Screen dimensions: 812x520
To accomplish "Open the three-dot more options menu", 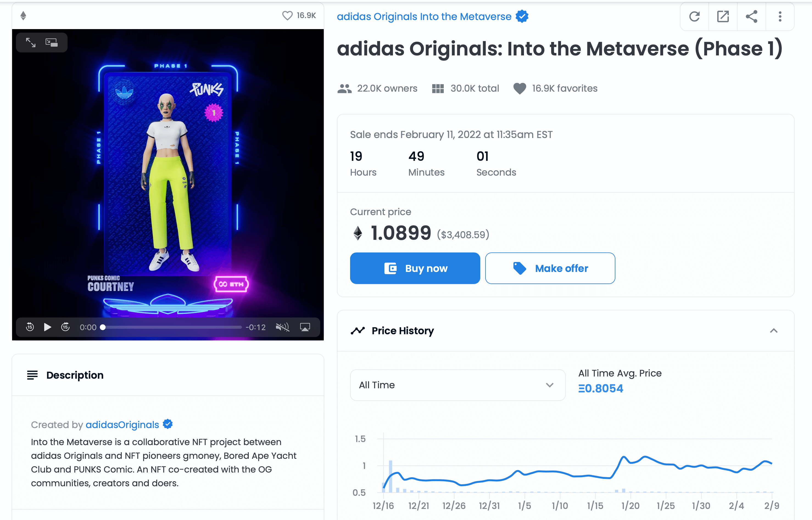I will pos(780,16).
